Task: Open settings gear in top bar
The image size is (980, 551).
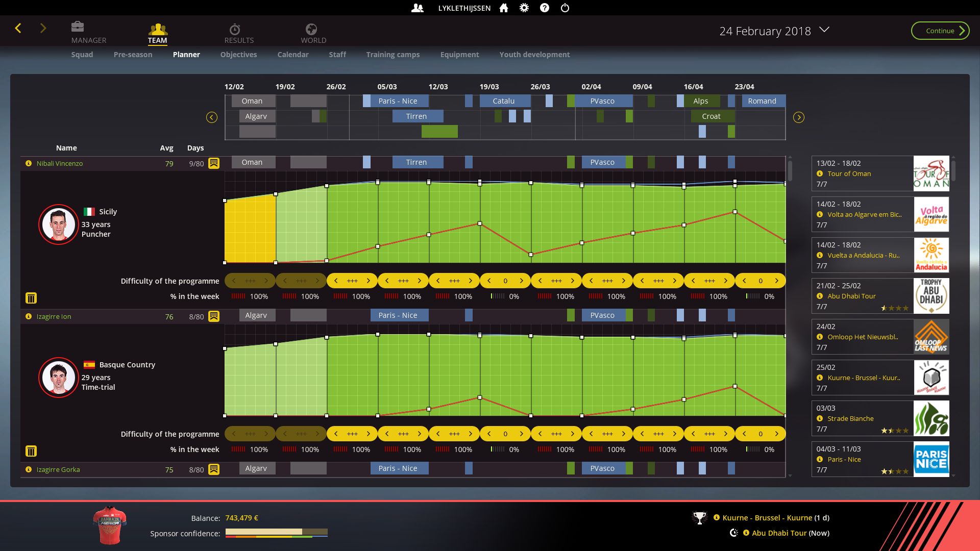Action: pos(524,8)
